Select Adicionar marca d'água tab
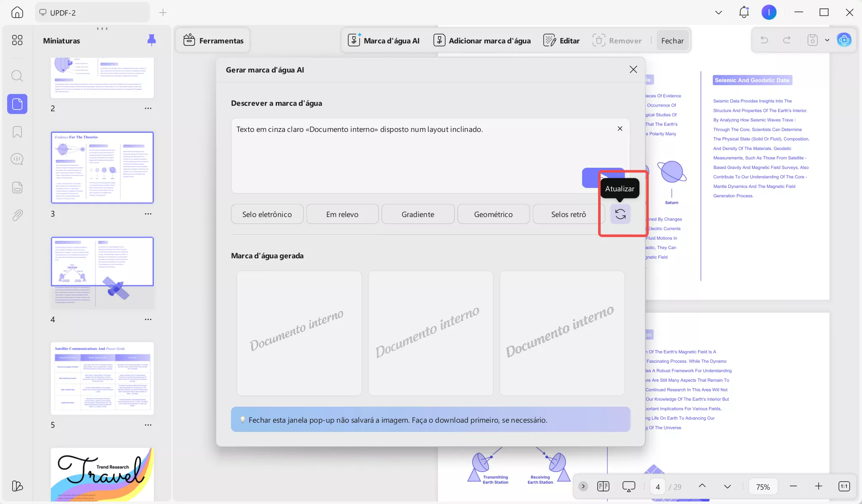Image resolution: width=862 pixels, height=504 pixels. 482,40
